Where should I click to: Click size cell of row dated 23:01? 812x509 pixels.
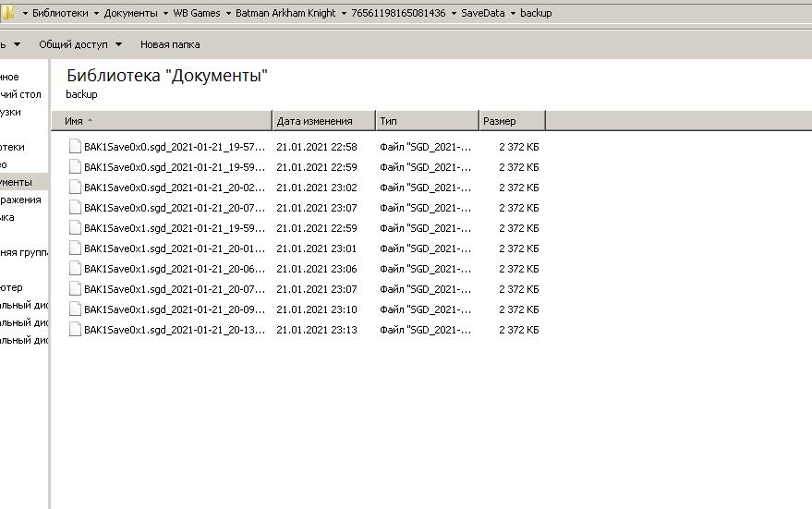coord(519,248)
